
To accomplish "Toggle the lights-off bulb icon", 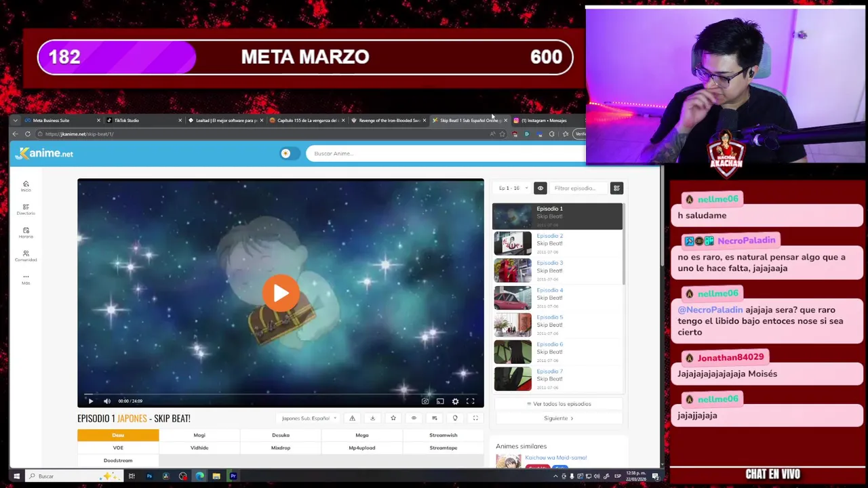I will [455, 418].
